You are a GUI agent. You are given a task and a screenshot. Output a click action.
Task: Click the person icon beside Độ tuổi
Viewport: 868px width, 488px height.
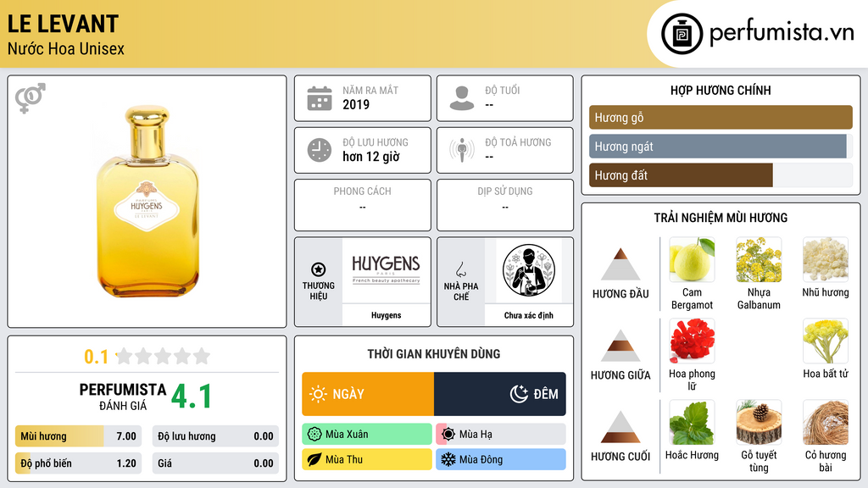pos(462,98)
